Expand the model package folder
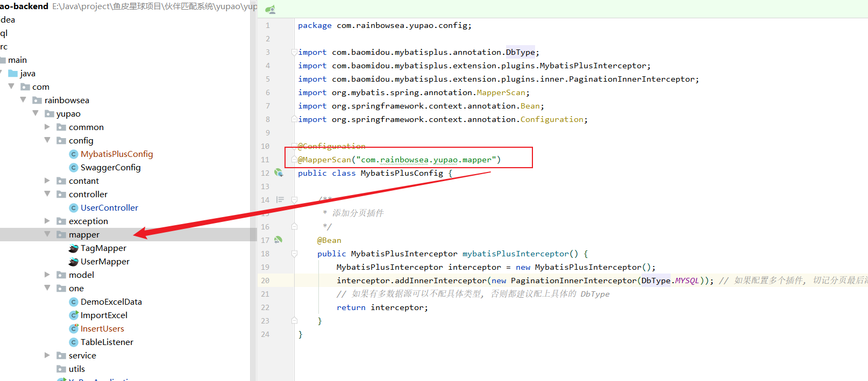The height and width of the screenshot is (381, 868). pyautogui.click(x=47, y=275)
